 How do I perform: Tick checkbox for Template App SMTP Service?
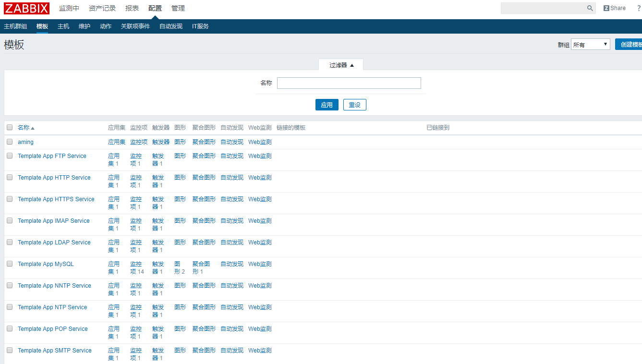coord(10,351)
